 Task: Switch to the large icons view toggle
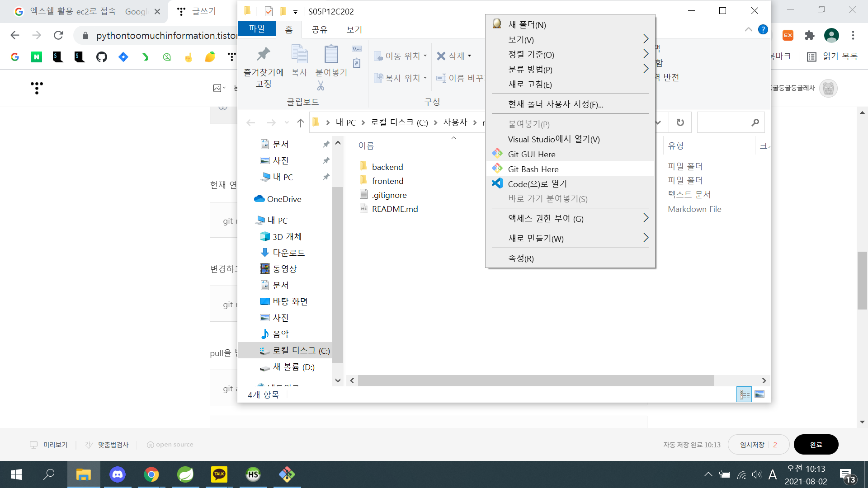point(759,394)
